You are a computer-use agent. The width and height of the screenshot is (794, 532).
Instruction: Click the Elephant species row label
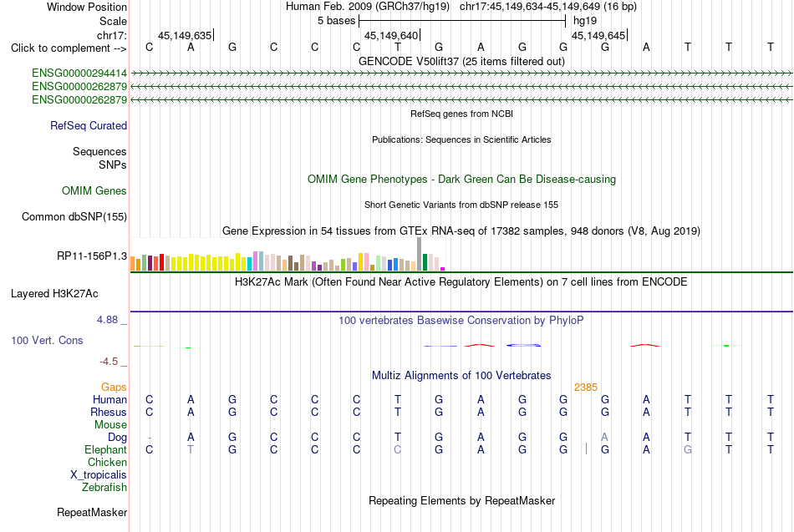105,449
